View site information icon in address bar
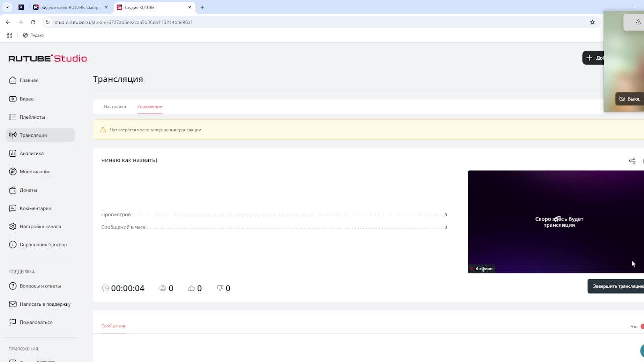 point(48,22)
